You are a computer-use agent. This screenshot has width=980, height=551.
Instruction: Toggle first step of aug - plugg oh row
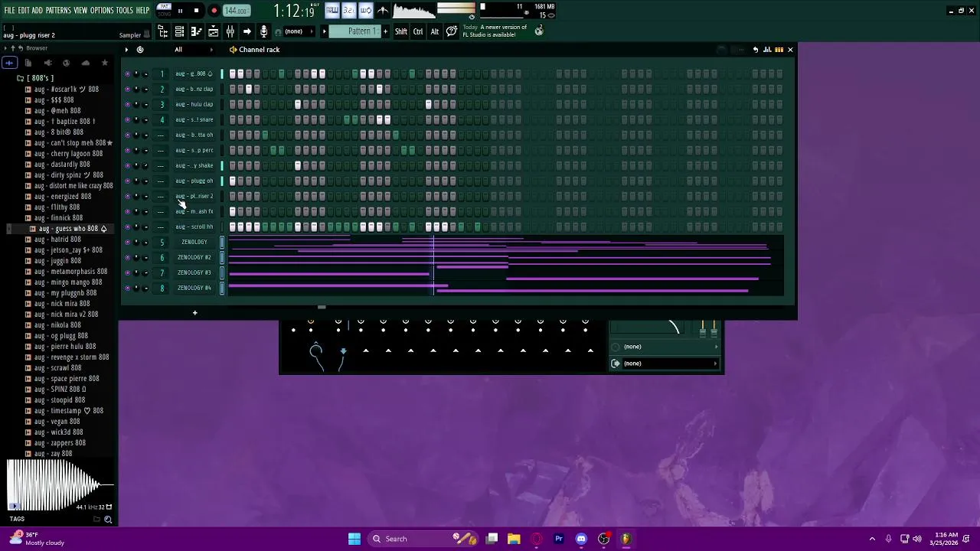pyautogui.click(x=233, y=181)
